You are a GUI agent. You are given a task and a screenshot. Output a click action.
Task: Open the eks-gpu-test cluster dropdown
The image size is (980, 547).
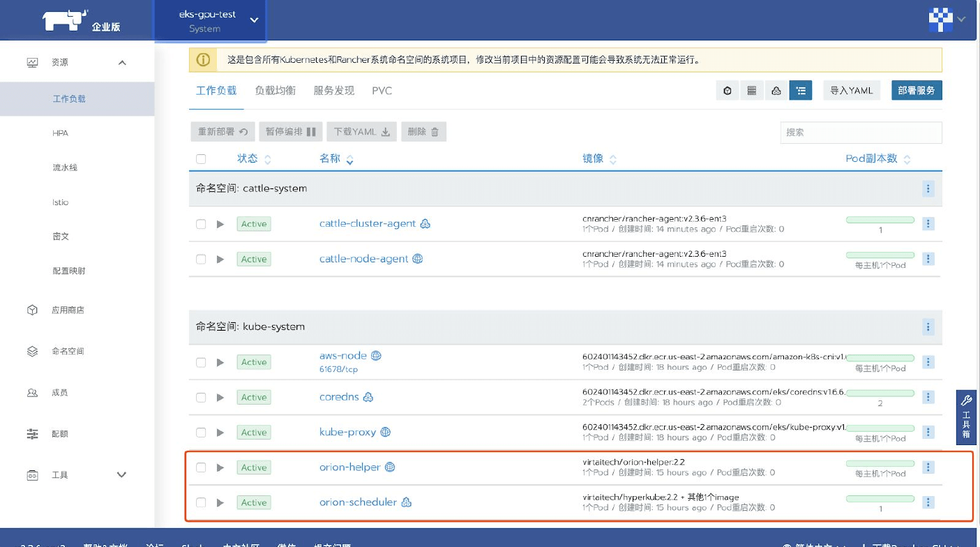(x=209, y=21)
